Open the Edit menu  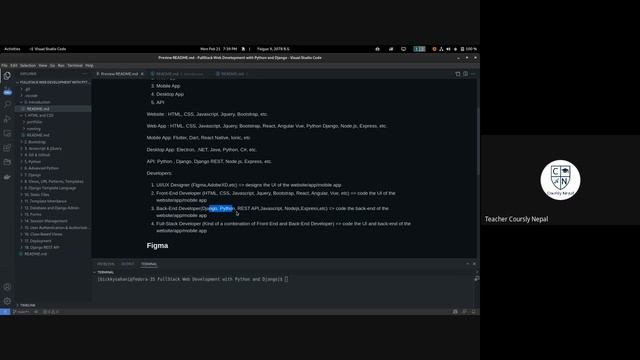tap(13, 65)
